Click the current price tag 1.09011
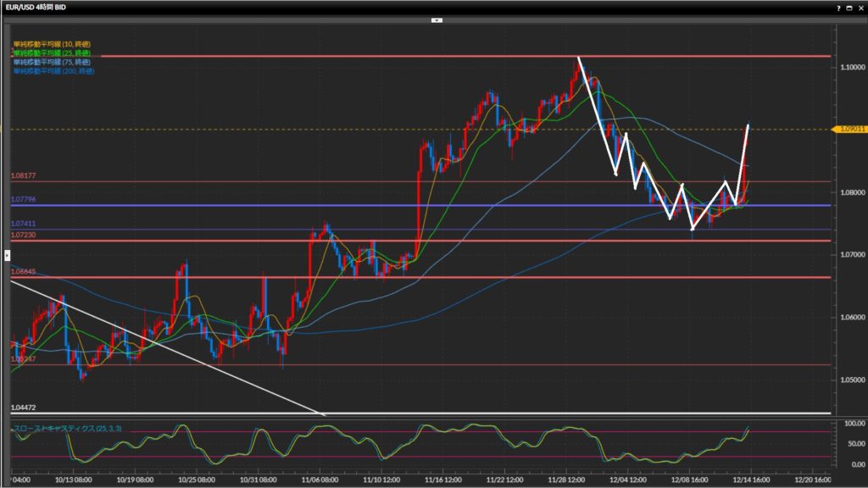 (x=850, y=129)
